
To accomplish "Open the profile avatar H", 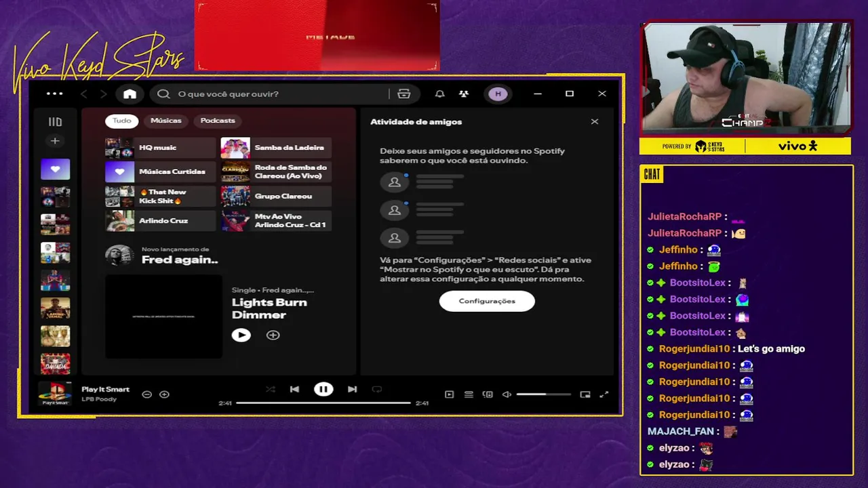I will pos(498,94).
